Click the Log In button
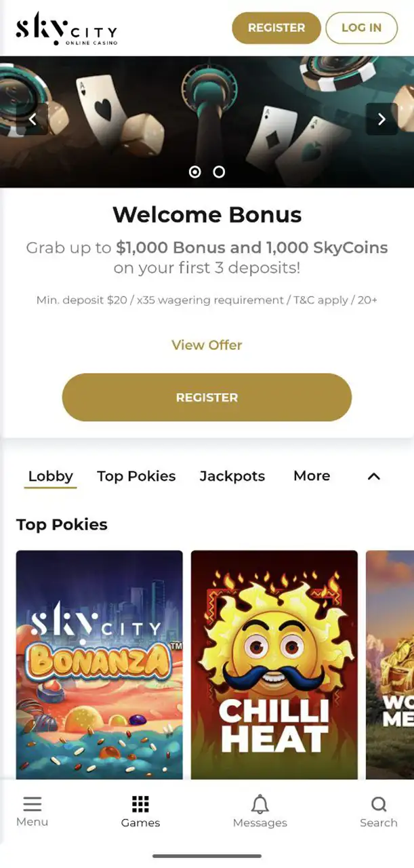 [361, 28]
